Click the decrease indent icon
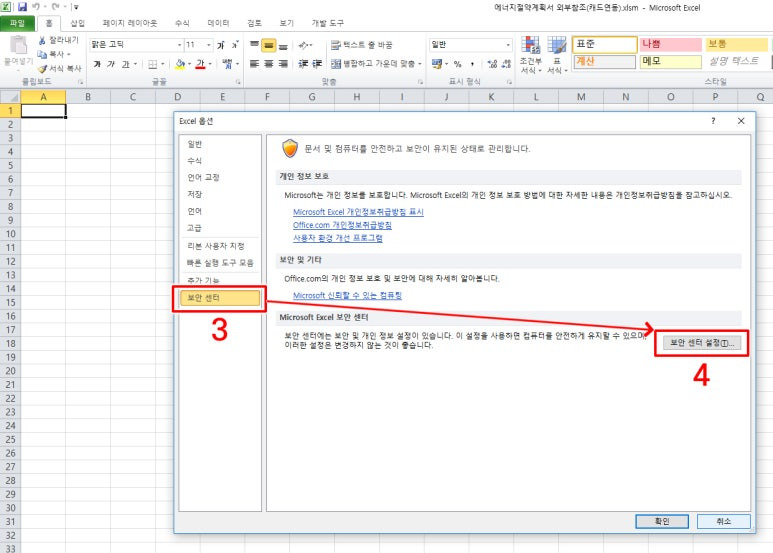 303,64
